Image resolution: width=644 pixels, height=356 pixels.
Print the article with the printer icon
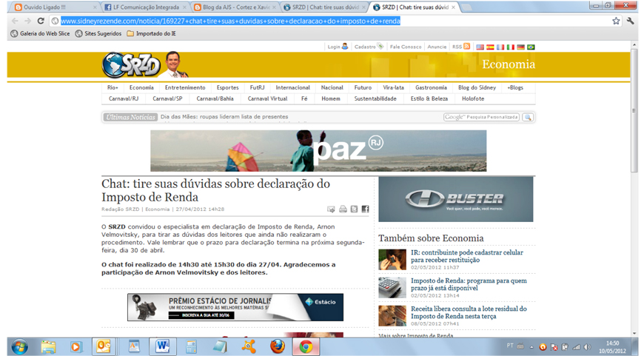click(x=343, y=209)
